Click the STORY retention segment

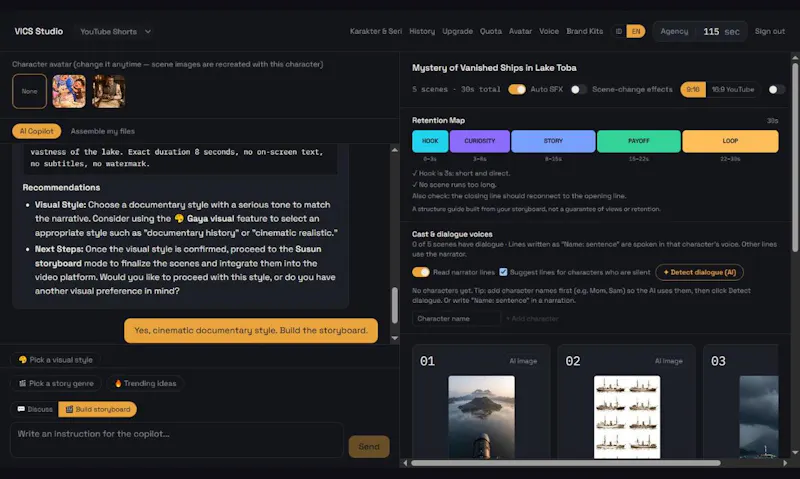click(553, 141)
